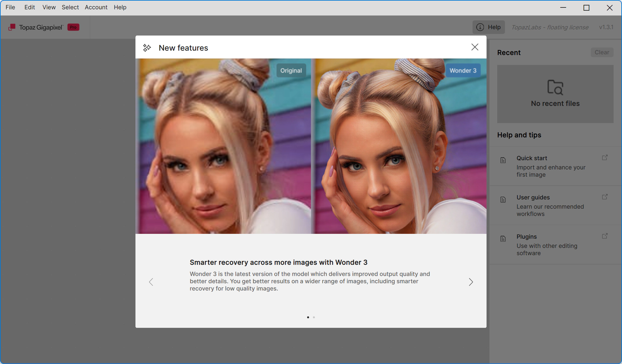Click the Quick start document icon
The height and width of the screenshot is (364, 622).
tap(503, 160)
